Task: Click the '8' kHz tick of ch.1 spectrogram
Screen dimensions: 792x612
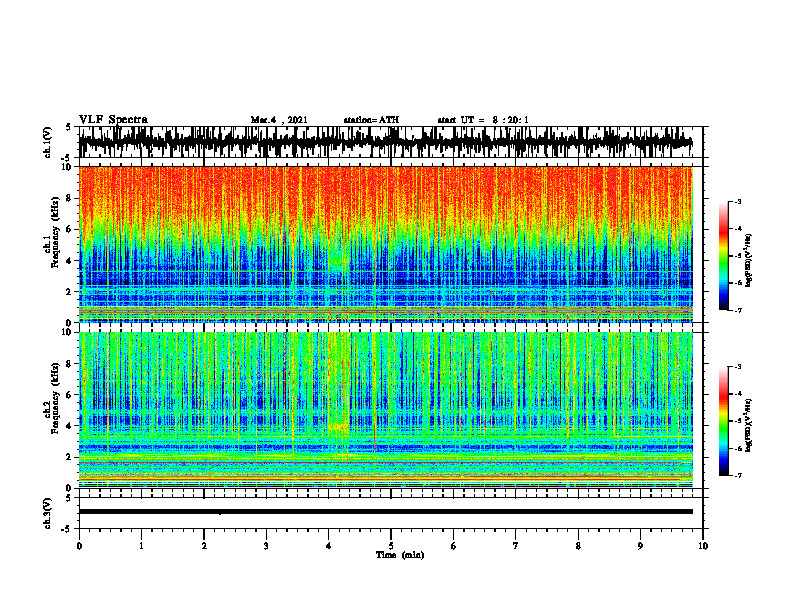Action: point(69,198)
